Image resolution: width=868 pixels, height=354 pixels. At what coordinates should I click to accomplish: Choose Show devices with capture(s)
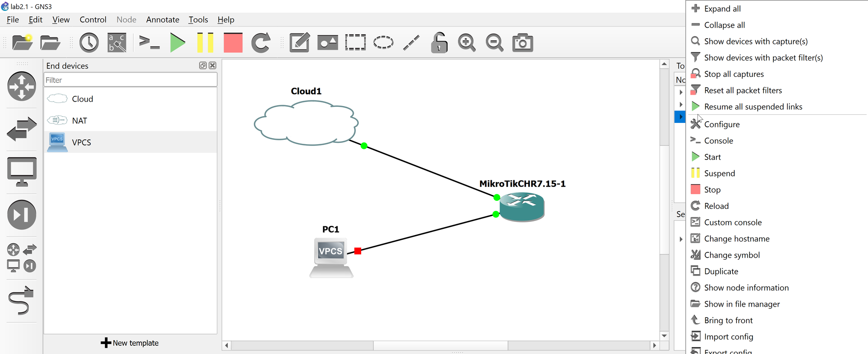coord(777,41)
